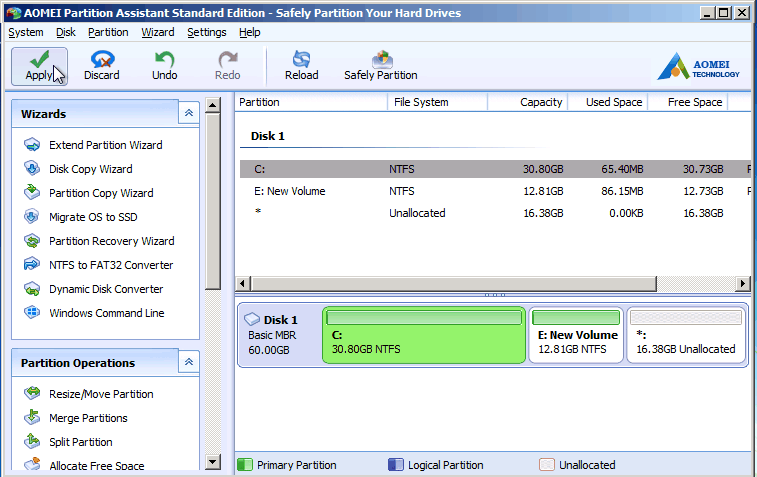Select the C: partition row
The width and height of the screenshot is (757, 477).
pyautogui.click(x=495, y=169)
